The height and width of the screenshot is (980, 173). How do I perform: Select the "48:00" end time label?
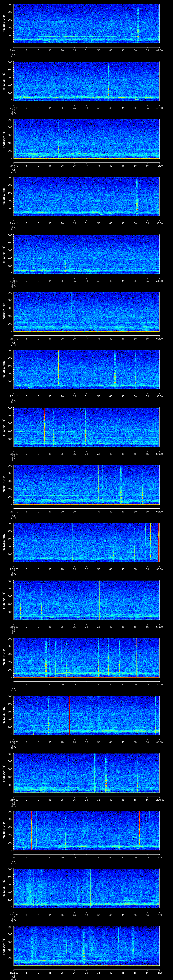[159, 108]
